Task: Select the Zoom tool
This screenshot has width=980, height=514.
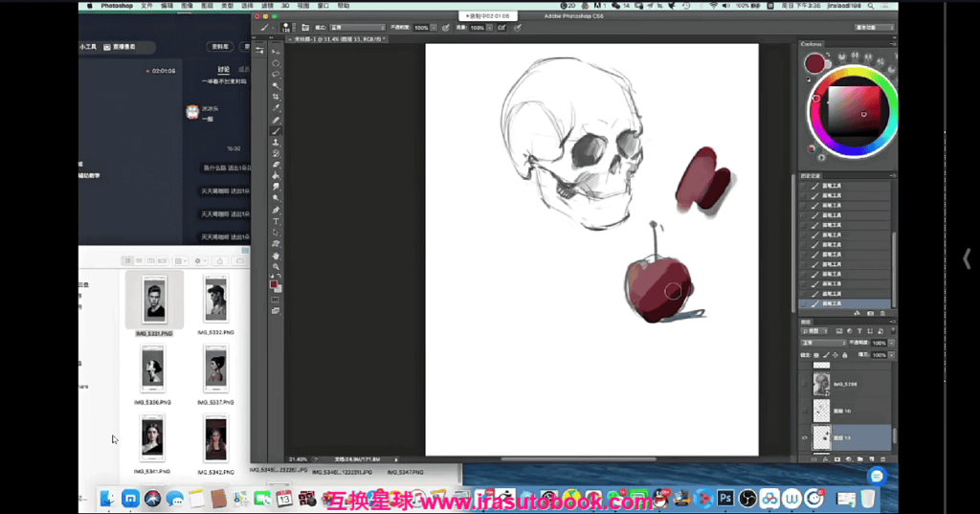Action: (276, 267)
